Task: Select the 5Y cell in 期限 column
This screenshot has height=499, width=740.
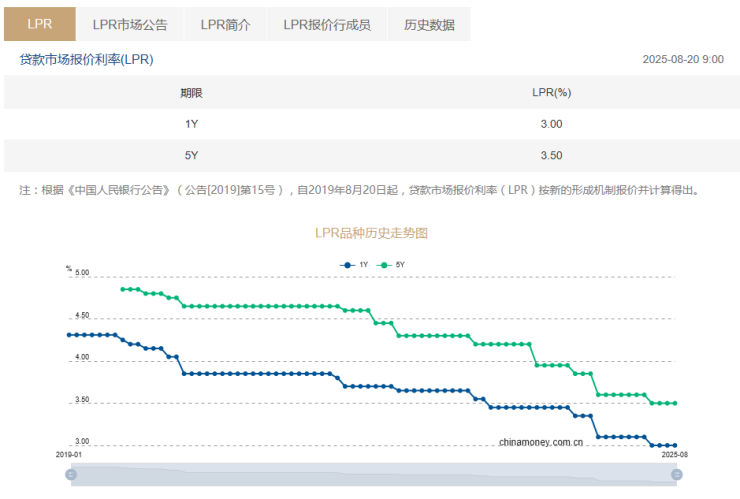Action: point(191,156)
